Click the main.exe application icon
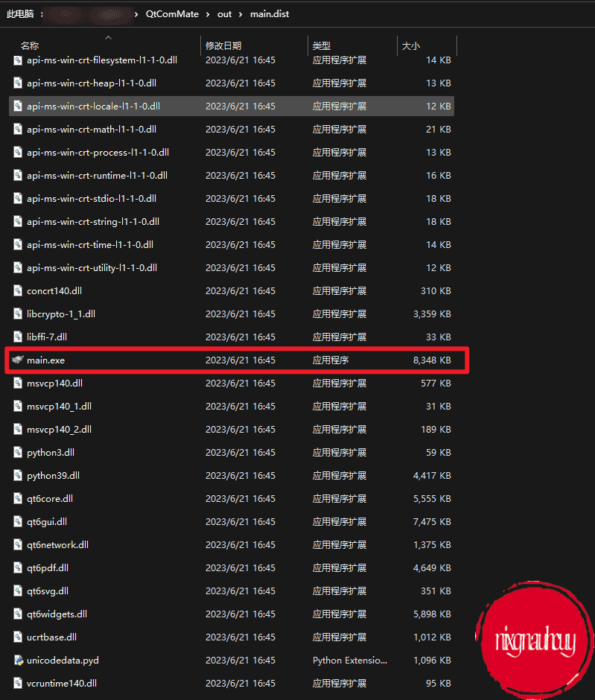595x700 pixels. coord(18,360)
